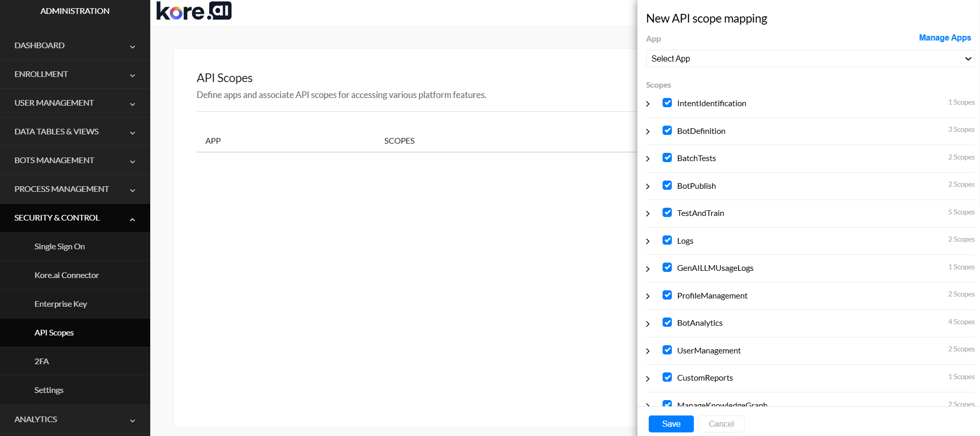980x436 pixels.
Task: Go to Enterprise Key page
Action: click(x=61, y=304)
